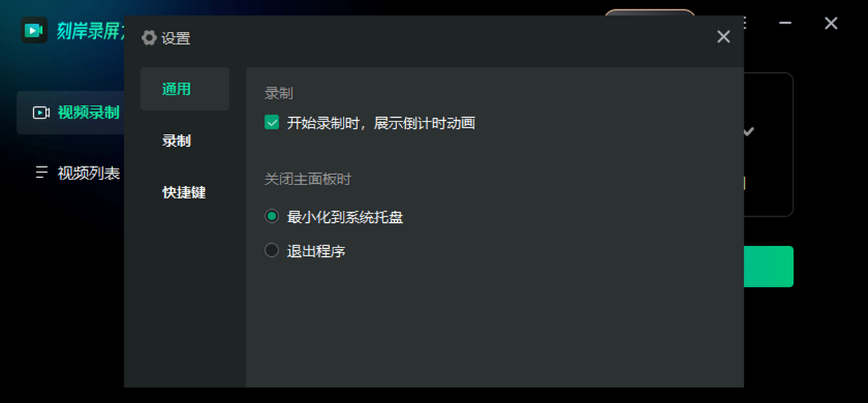Click the green camera app logo
The width and height of the screenshot is (868, 403).
coord(34,30)
